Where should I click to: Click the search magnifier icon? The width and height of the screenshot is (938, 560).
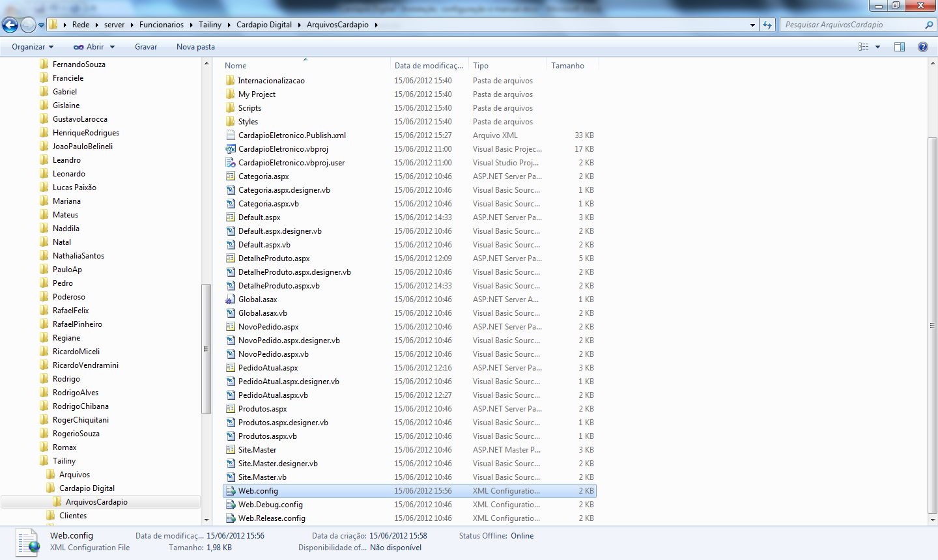[x=929, y=25]
